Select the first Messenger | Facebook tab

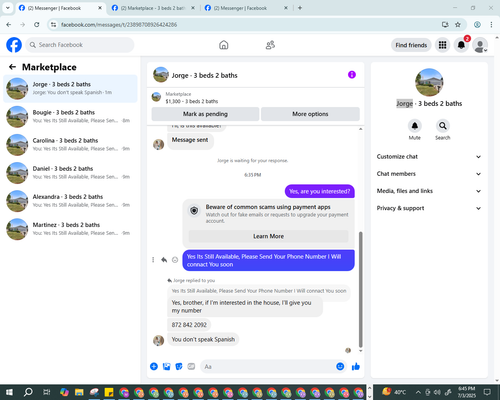60,8
